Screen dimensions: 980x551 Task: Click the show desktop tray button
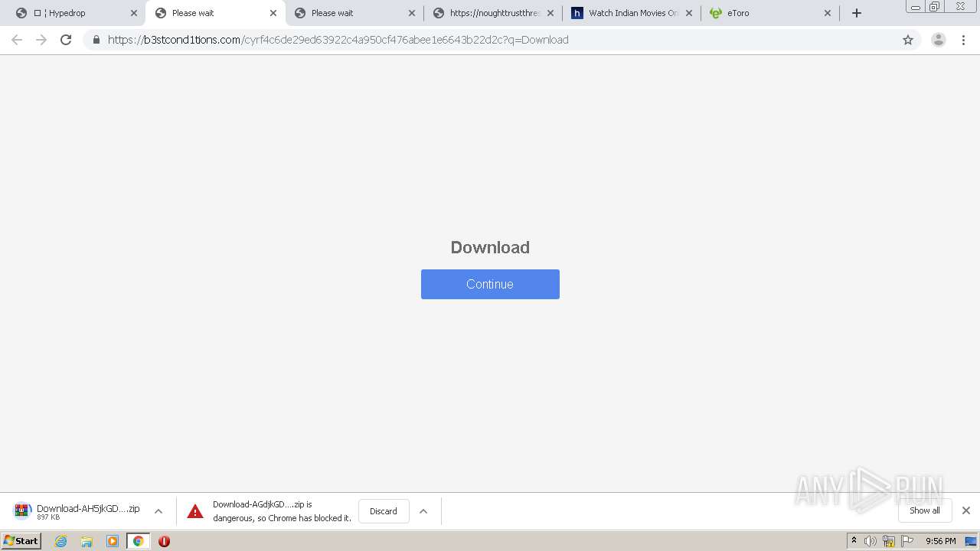point(971,541)
